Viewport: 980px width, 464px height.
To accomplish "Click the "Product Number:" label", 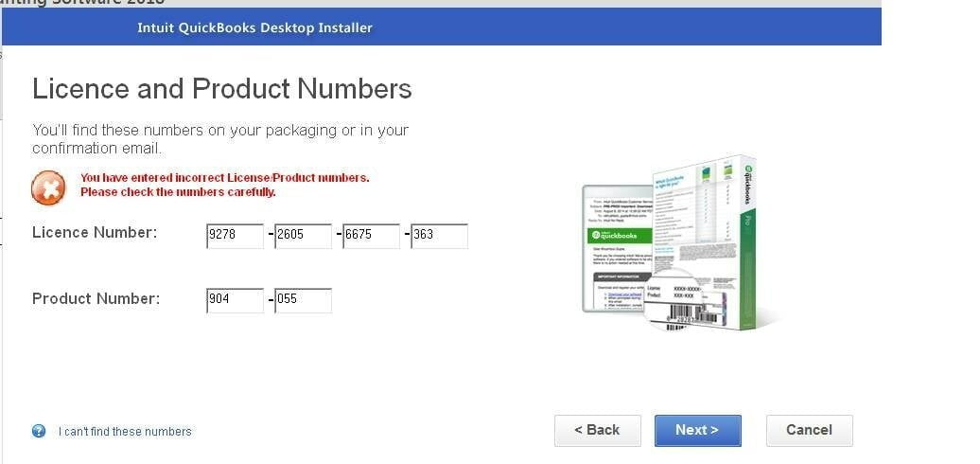I will (96, 299).
